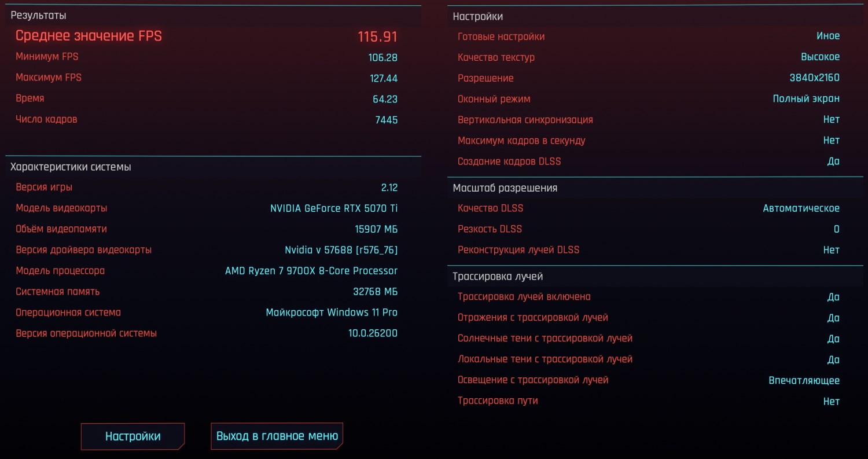
Task: Click the Версия драйвера видеокарты label
Action: pos(83,250)
